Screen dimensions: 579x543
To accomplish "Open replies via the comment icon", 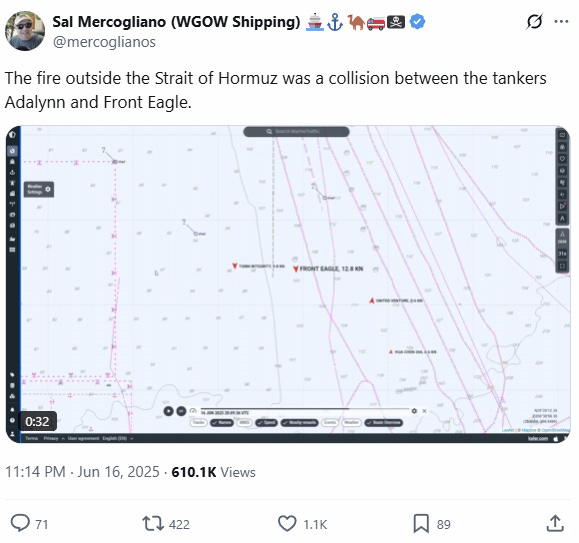I will click(20, 523).
